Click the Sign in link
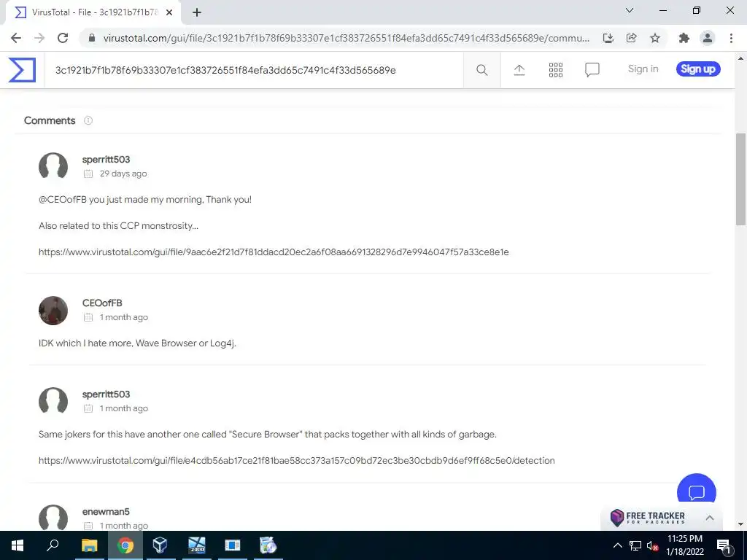Image resolution: width=747 pixels, height=560 pixels. click(643, 69)
